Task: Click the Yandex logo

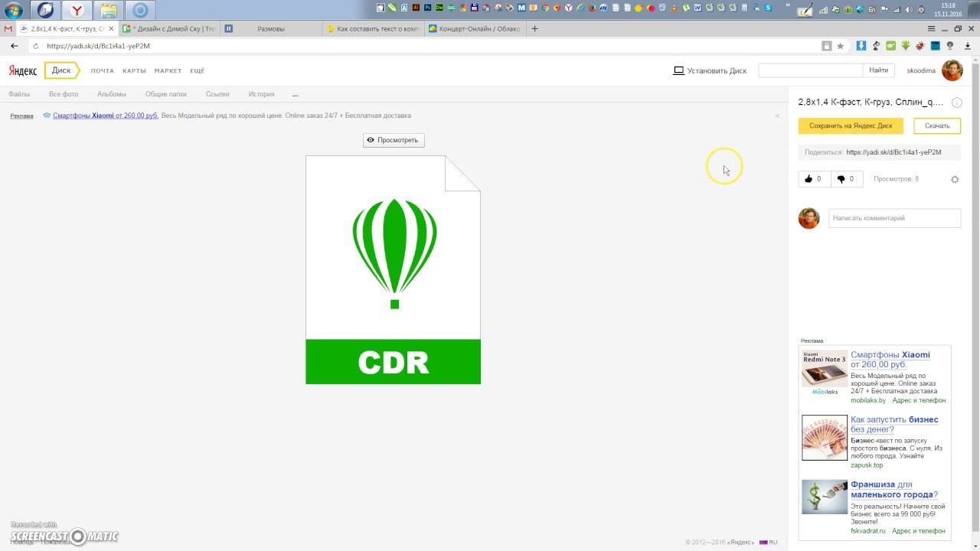Action: tap(23, 70)
